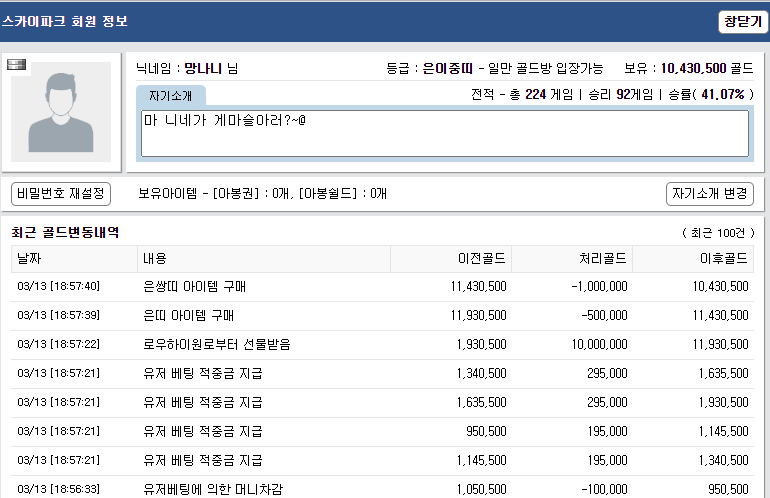Click the 스카이파크 회원 정보 title
The image size is (770, 498).
click(65, 21)
